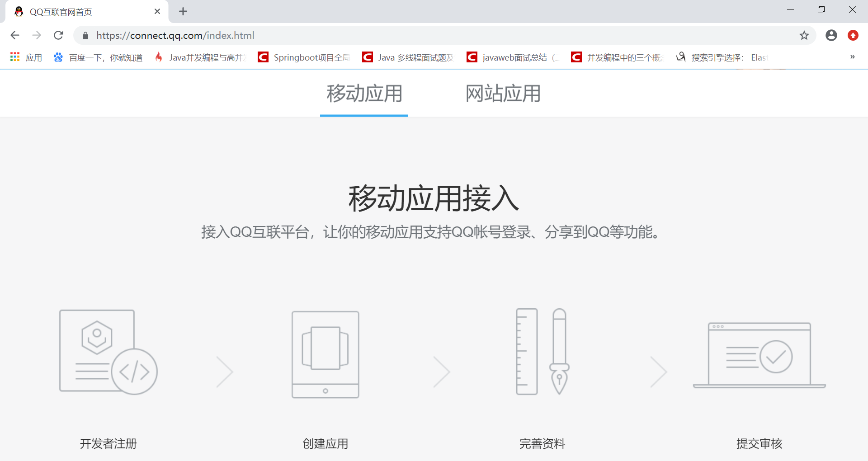Screen dimensions: 868x461
Task: Click the arrow after developer registration step
Action: (225, 372)
